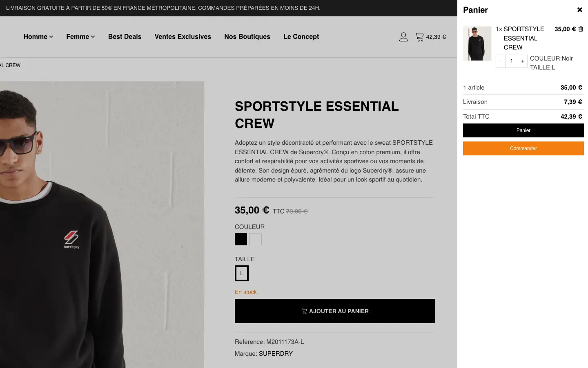Open the SUPERDRY brand link

(276, 354)
